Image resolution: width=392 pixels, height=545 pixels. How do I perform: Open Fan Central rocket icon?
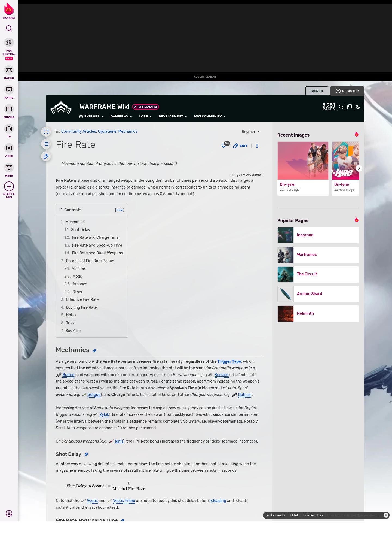9,43
